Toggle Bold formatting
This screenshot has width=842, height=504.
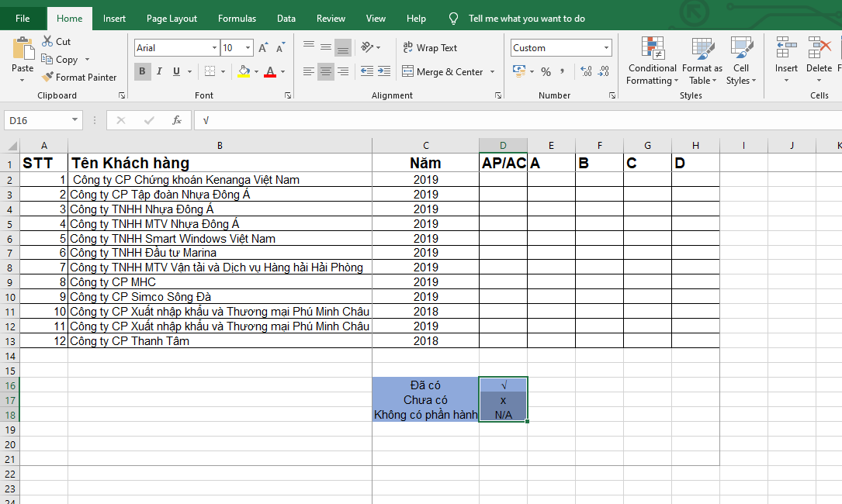(x=143, y=71)
